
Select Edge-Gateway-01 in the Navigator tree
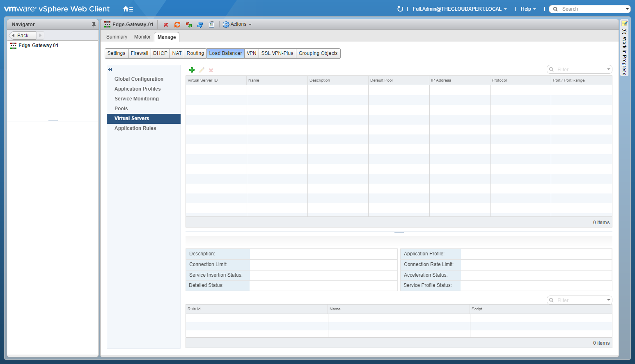tap(38, 45)
